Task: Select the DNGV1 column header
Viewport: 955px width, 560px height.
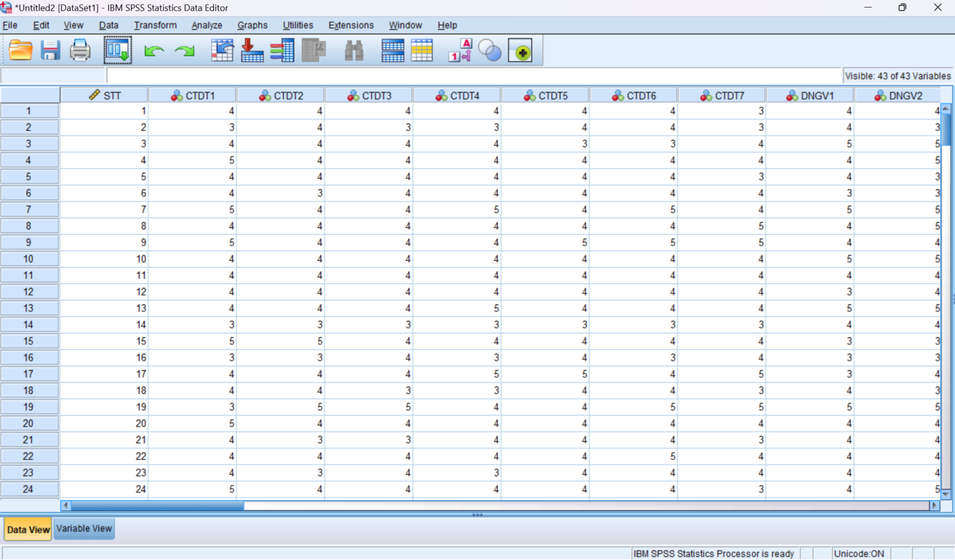Action: [x=810, y=95]
